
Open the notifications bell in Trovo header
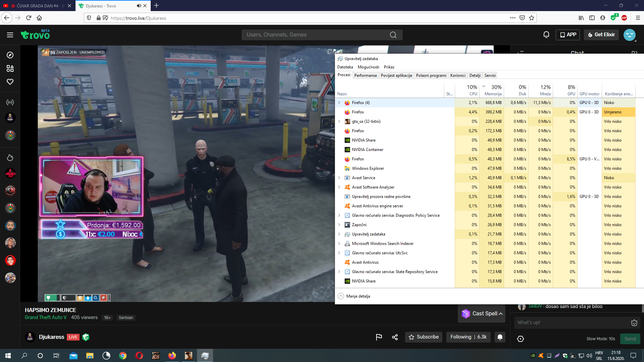coord(546,35)
